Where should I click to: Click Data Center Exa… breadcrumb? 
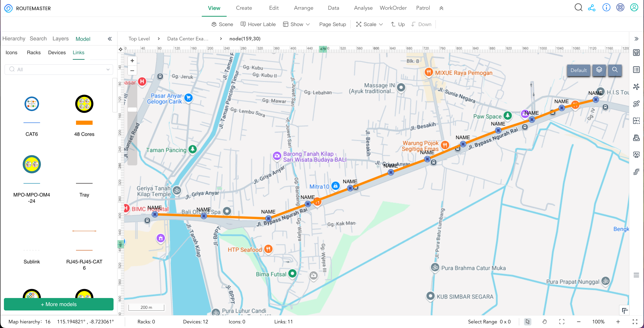click(187, 39)
